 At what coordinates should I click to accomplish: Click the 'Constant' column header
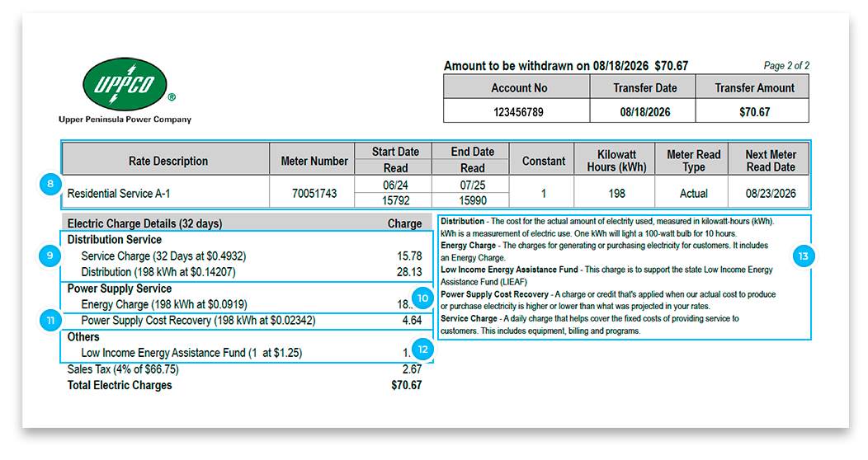(x=544, y=161)
